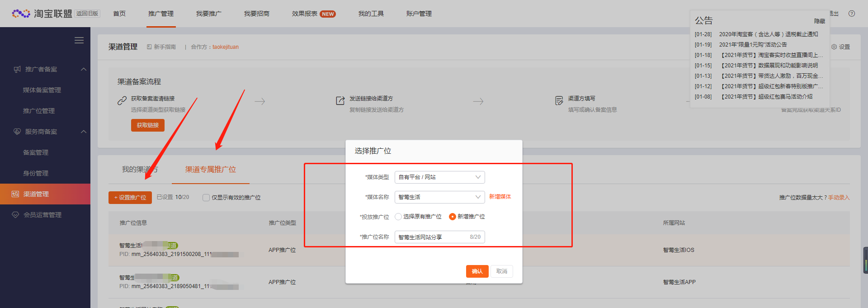Click the 手动录入 link
868x308 pixels.
tap(839, 198)
